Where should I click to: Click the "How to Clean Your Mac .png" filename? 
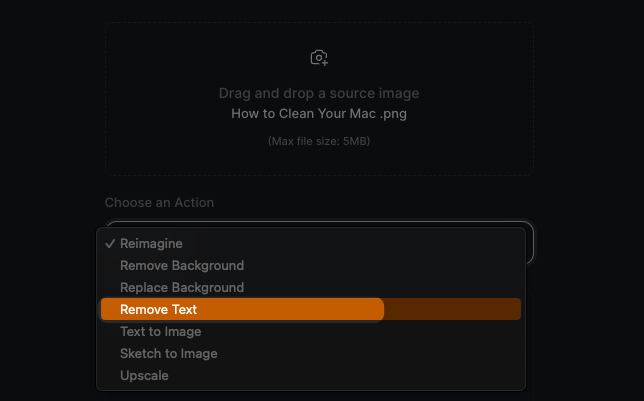pyautogui.click(x=319, y=114)
